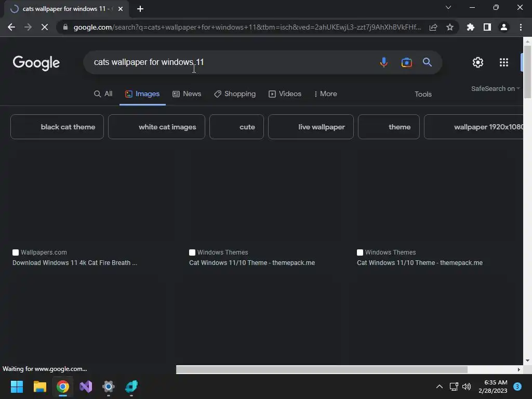Screen dimensions: 532x399
Task: Open the Google apps grid
Action: [504, 62]
